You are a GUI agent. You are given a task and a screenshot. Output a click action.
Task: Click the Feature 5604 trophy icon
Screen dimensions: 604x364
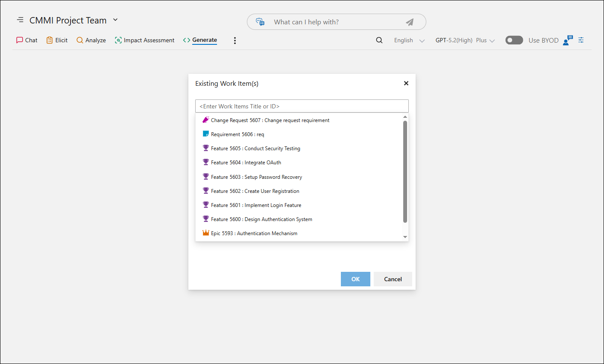205,162
